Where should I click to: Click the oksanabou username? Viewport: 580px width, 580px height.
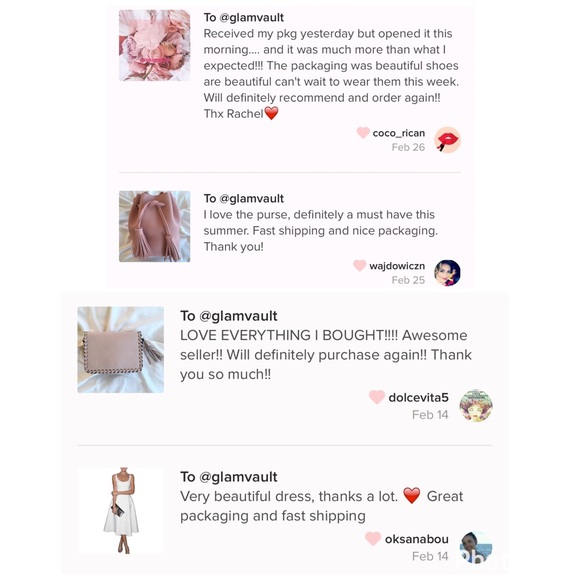(417, 539)
